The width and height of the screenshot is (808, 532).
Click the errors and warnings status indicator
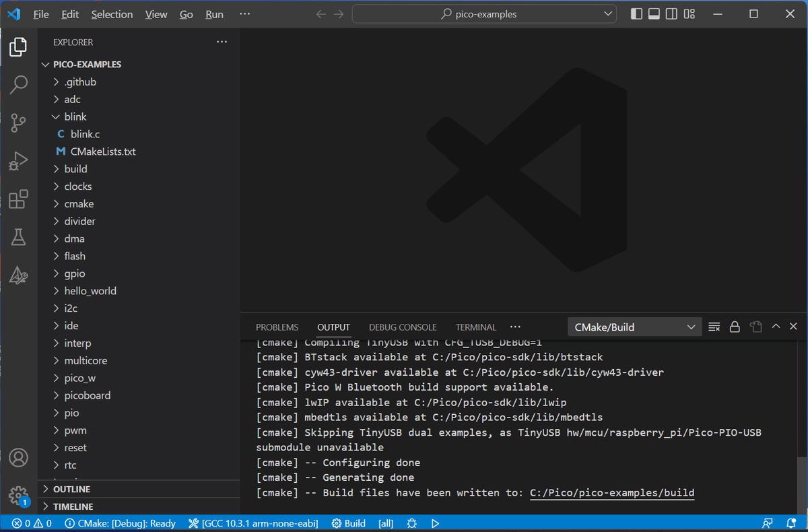click(32, 523)
